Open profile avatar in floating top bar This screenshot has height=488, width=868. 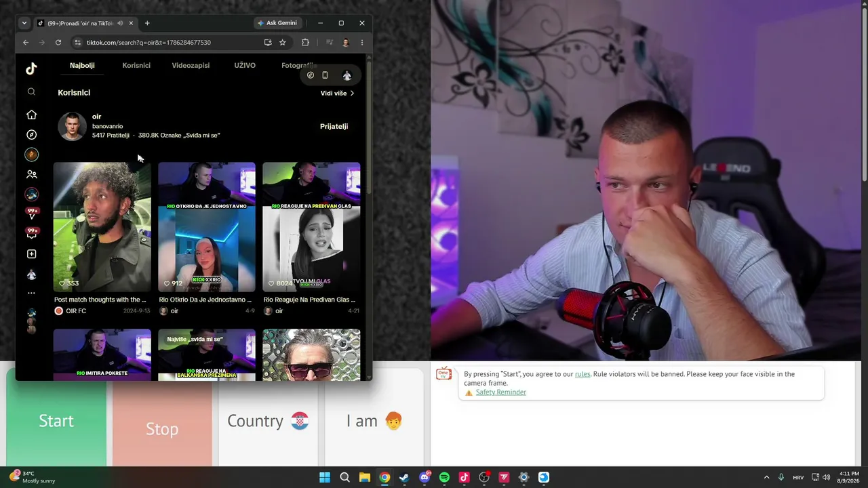347,75
